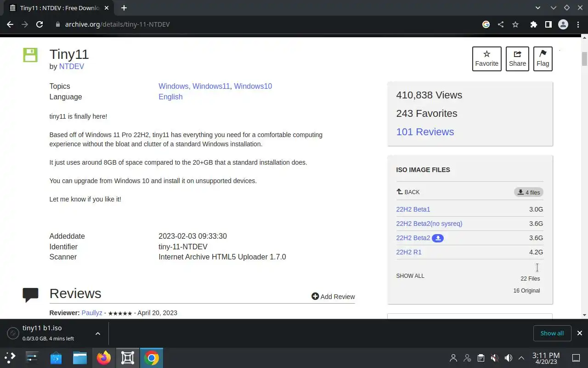
Task: Click Show all downloads
Action: tap(552, 333)
